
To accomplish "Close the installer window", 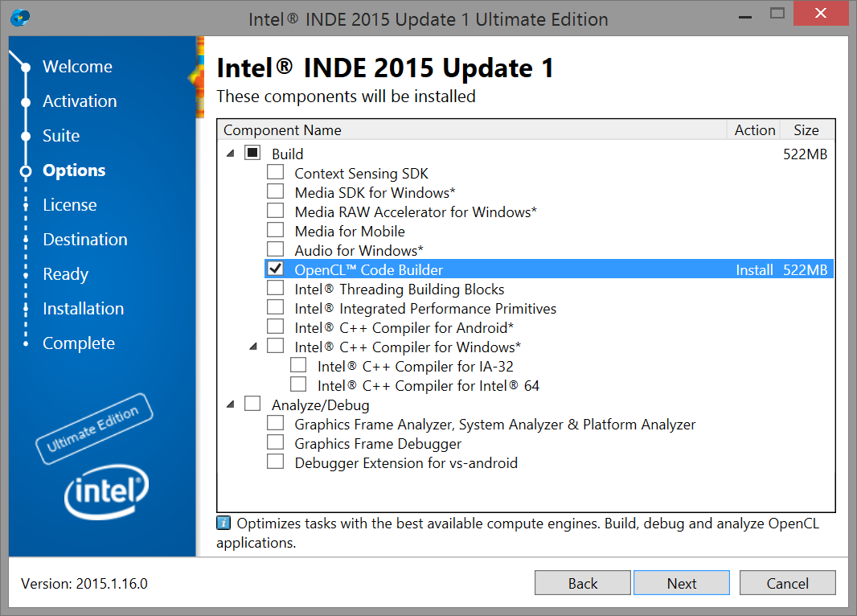I will tap(821, 13).
